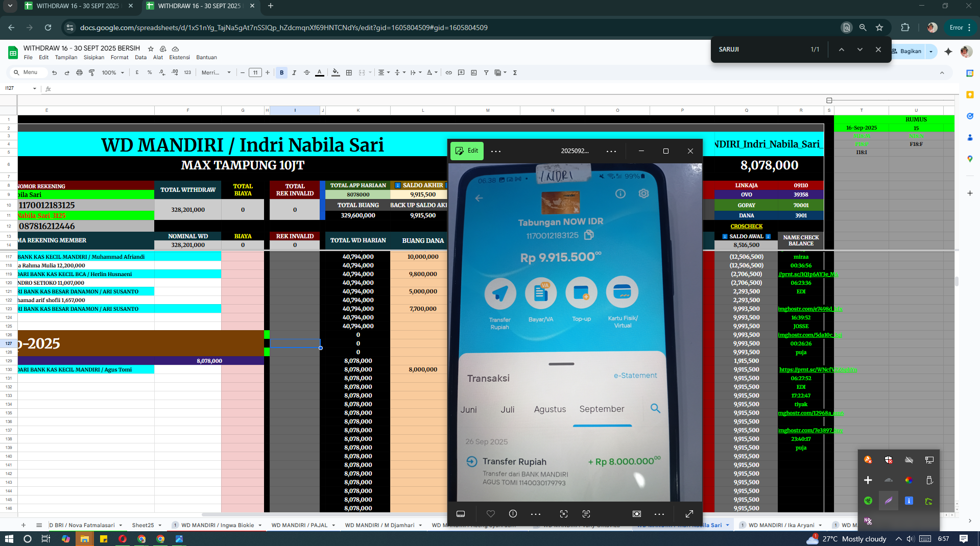Click the font size field
The width and height of the screenshot is (980, 546).
(x=255, y=72)
